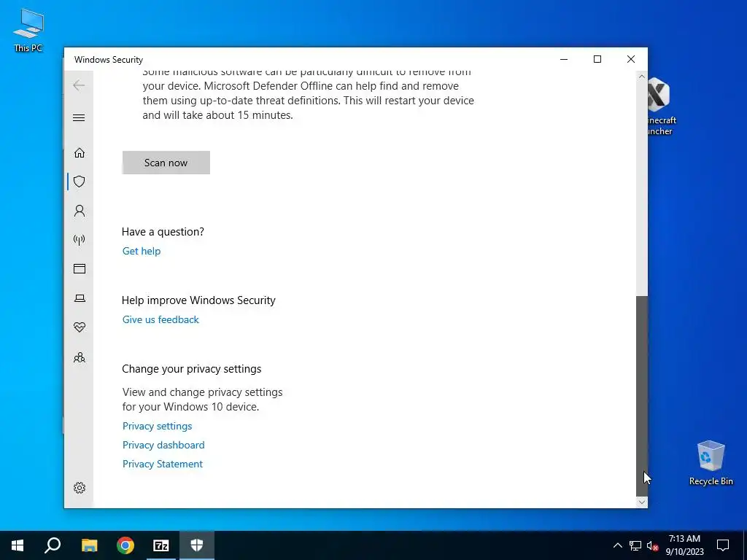Click the muted volume tray icon
The image size is (747, 560).
(x=653, y=545)
